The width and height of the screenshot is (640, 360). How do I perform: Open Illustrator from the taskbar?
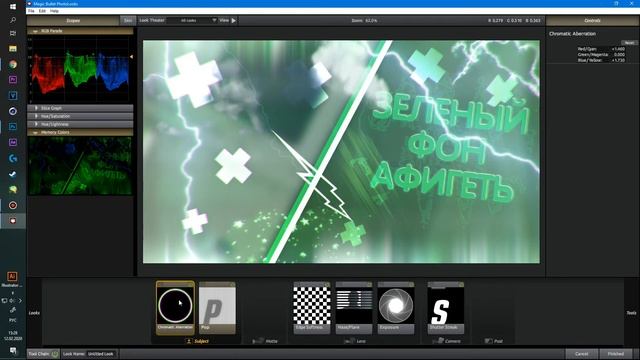pos(12,276)
